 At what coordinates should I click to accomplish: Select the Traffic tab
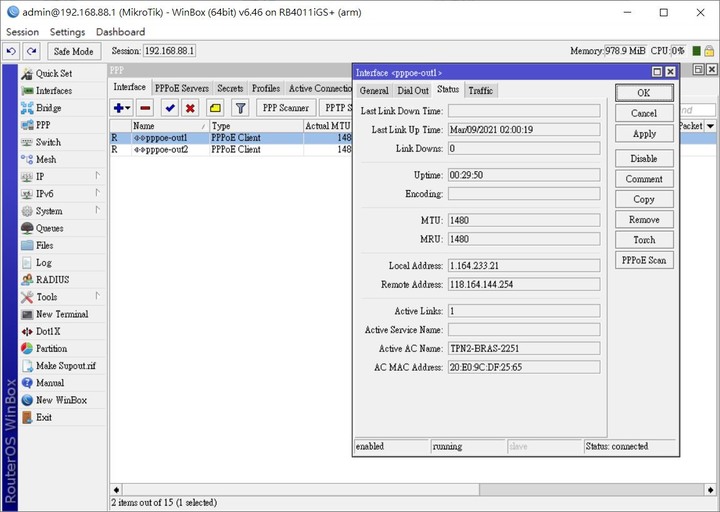480,90
